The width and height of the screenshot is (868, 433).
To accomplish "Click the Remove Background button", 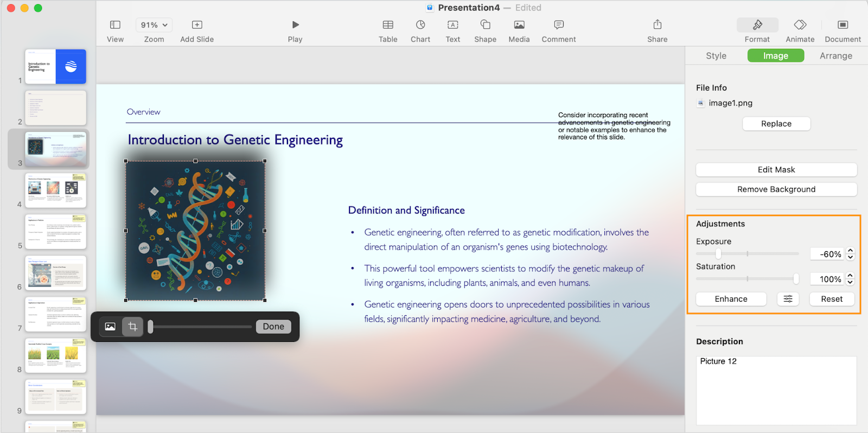I will (x=776, y=189).
